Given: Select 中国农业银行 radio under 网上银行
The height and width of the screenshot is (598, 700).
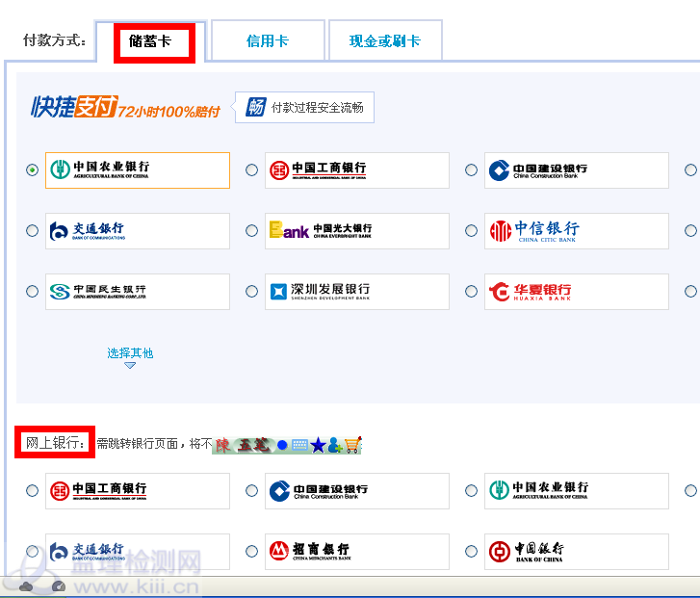Looking at the screenshot, I should point(472,491).
